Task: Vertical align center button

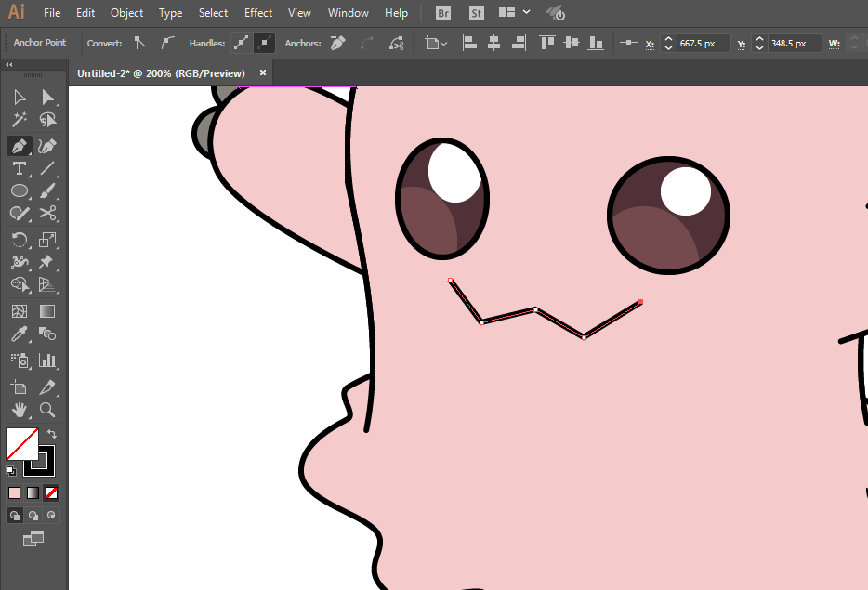Action: coord(572,43)
